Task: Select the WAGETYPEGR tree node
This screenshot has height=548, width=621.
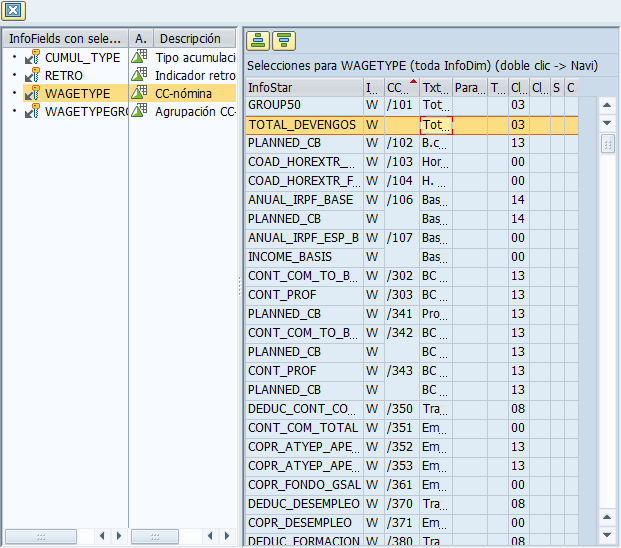Action: [x=86, y=112]
